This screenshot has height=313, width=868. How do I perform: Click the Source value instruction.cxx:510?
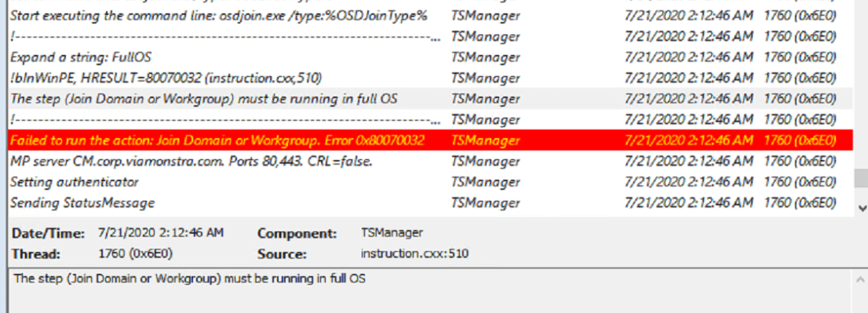(x=414, y=254)
